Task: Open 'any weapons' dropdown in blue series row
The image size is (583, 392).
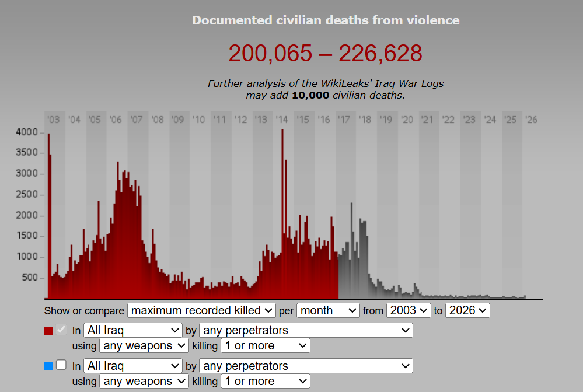Action: 144,381
